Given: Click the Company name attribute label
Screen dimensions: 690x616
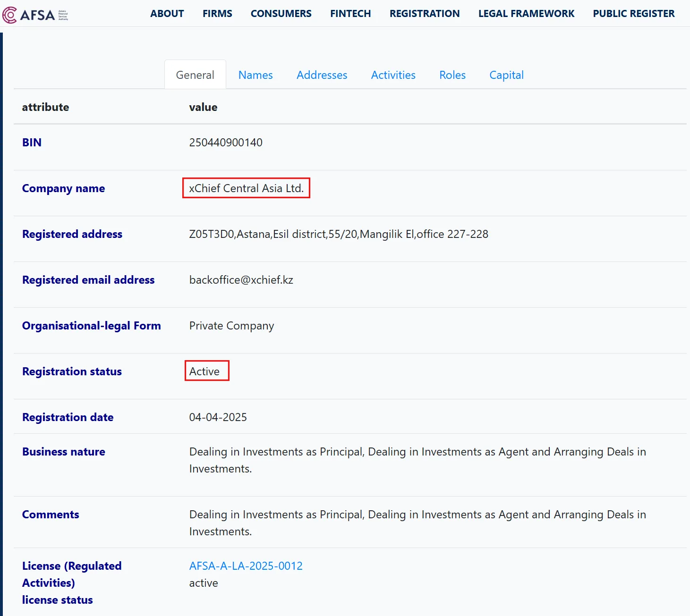Looking at the screenshot, I should 63,188.
